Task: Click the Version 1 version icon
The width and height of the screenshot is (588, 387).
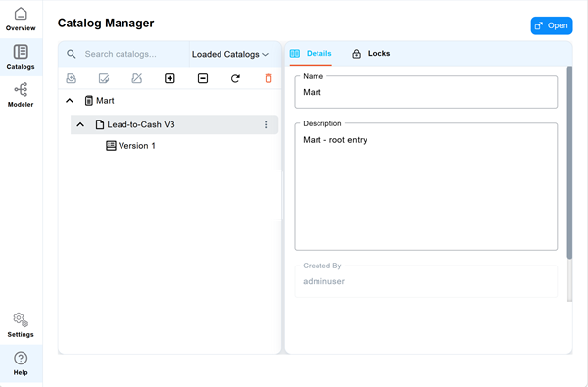Action: tap(111, 146)
